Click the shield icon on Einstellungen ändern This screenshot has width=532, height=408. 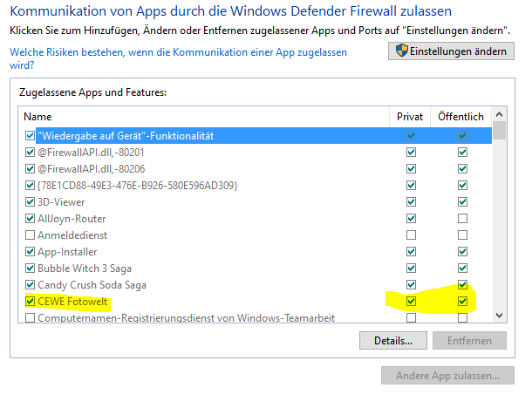[x=401, y=51]
